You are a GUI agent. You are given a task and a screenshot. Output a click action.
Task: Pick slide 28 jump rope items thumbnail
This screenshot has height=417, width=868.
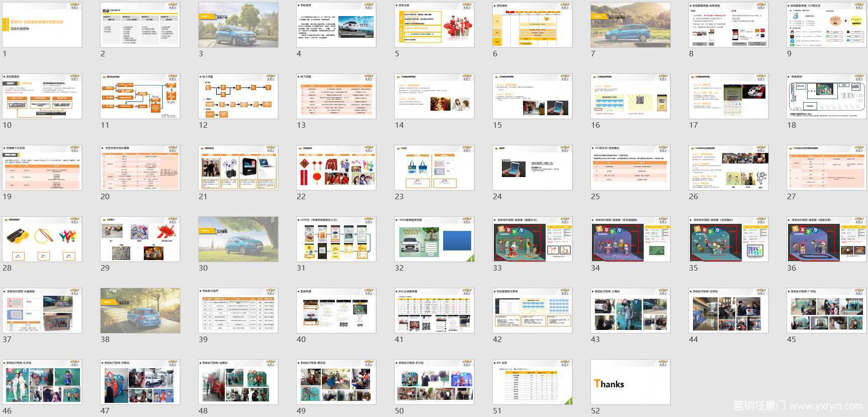point(42,239)
